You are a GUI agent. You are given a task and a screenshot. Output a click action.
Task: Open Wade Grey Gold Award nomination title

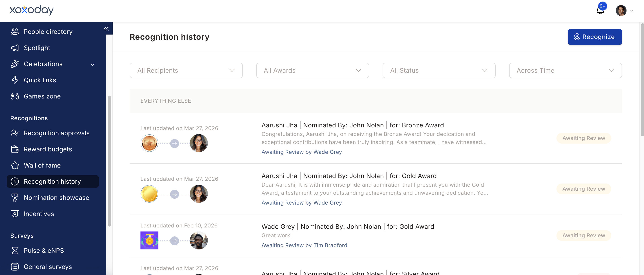coord(348,227)
